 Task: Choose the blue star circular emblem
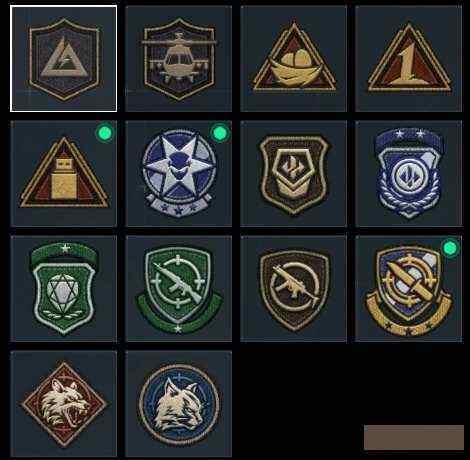[179, 174]
